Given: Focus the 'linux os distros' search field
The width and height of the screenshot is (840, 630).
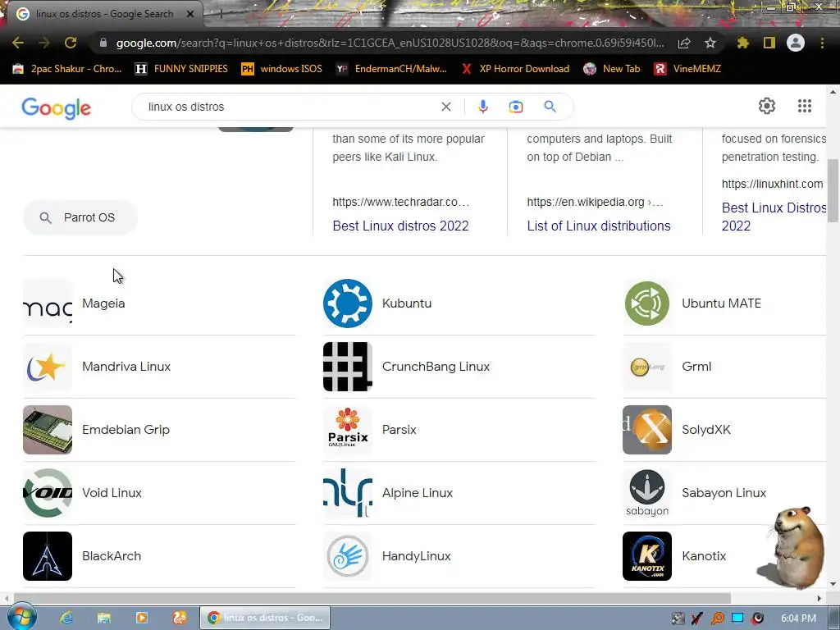Looking at the screenshot, I should coord(290,107).
